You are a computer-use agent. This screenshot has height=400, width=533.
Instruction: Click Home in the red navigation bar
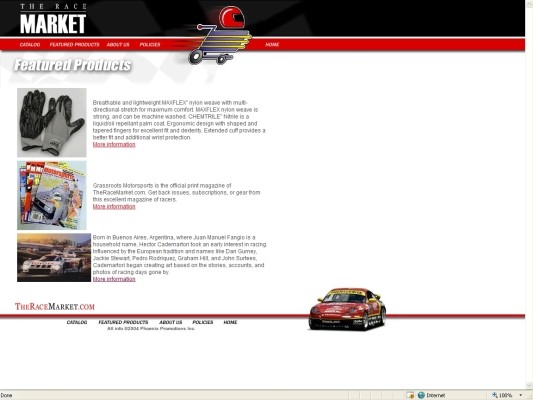[x=272, y=45]
